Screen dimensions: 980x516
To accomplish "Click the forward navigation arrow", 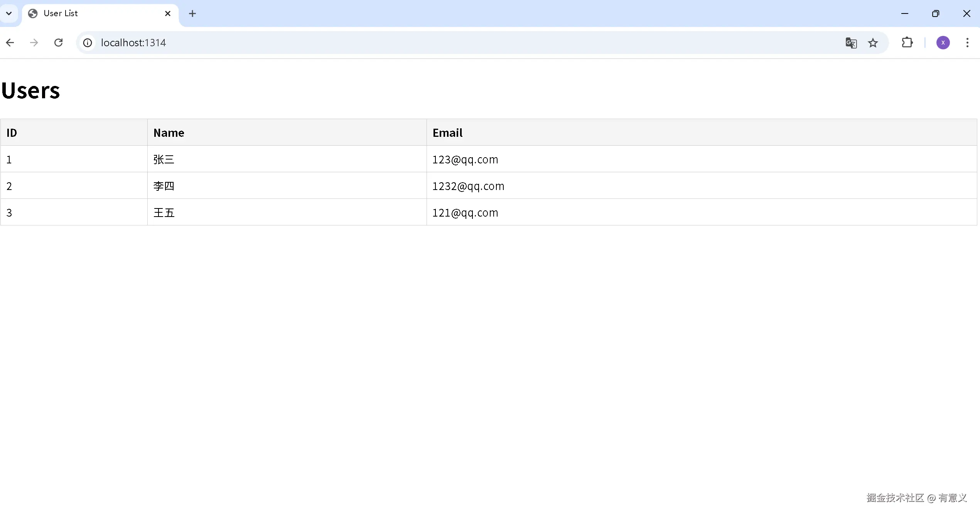I will click(x=34, y=43).
